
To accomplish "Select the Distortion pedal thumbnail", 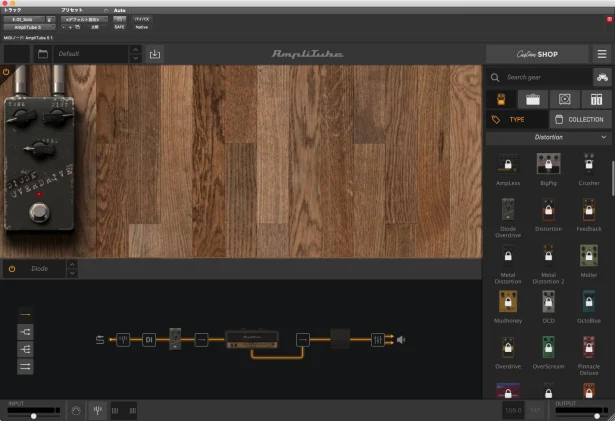I will [548, 210].
